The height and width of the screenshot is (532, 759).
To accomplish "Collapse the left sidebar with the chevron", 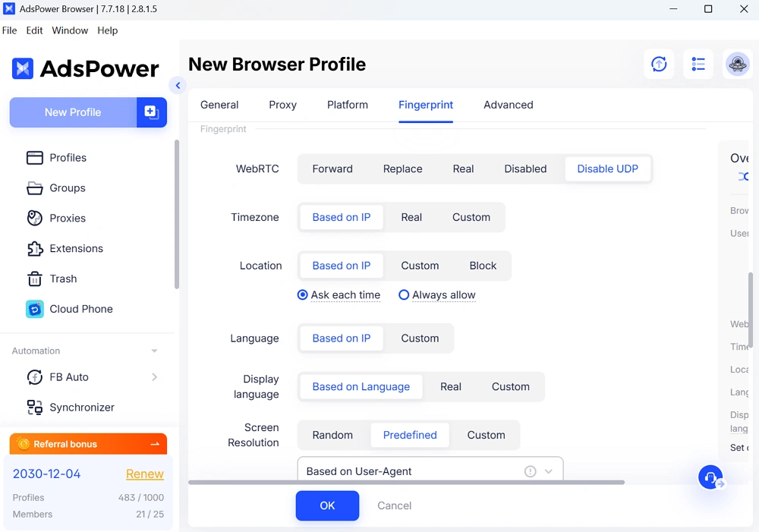I will (x=178, y=85).
